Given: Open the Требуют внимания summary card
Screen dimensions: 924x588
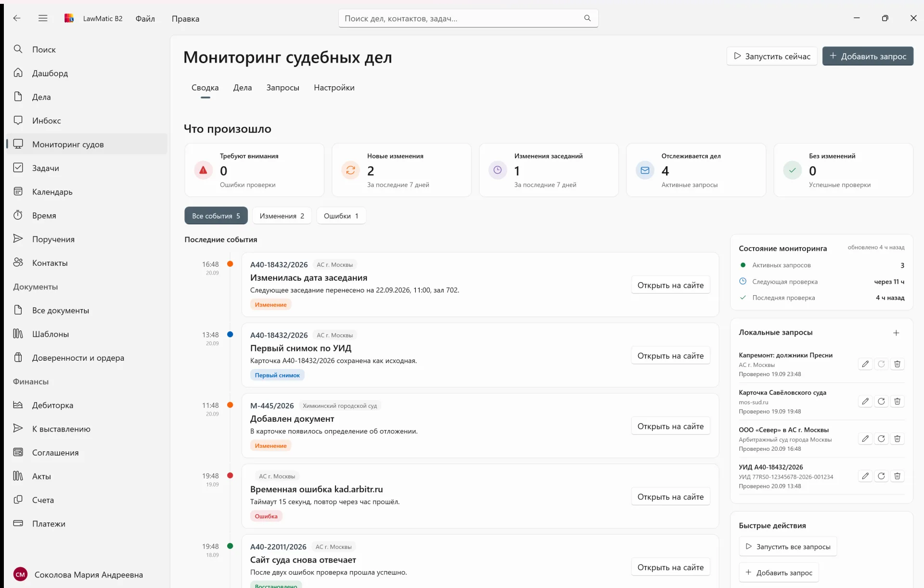Looking at the screenshot, I should (254, 170).
